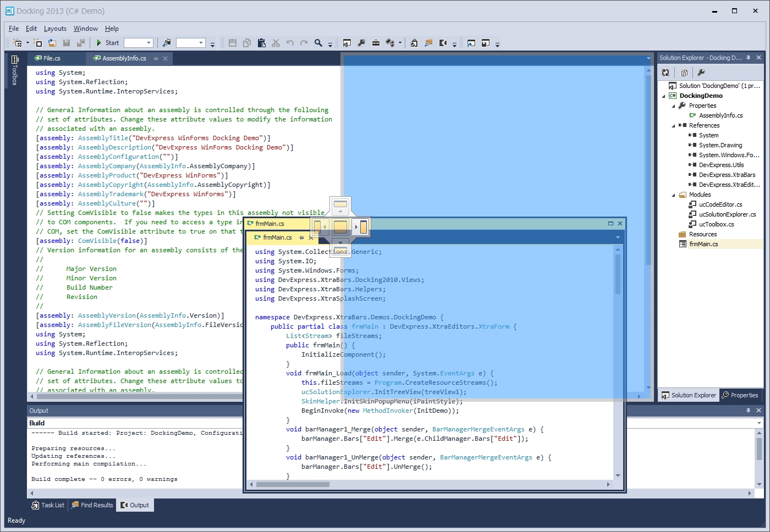This screenshot has width=770, height=532.
Task: Click the dock-right guide in docking diamond
Action: click(361, 226)
